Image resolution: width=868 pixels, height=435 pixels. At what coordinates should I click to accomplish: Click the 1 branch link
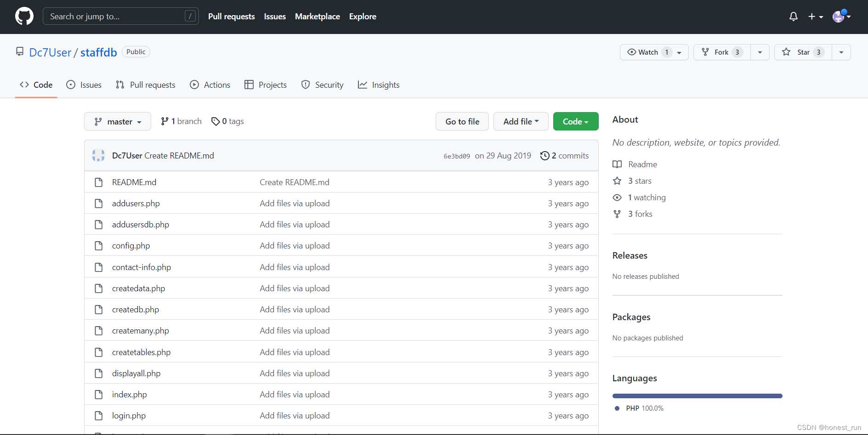tap(181, 121)
